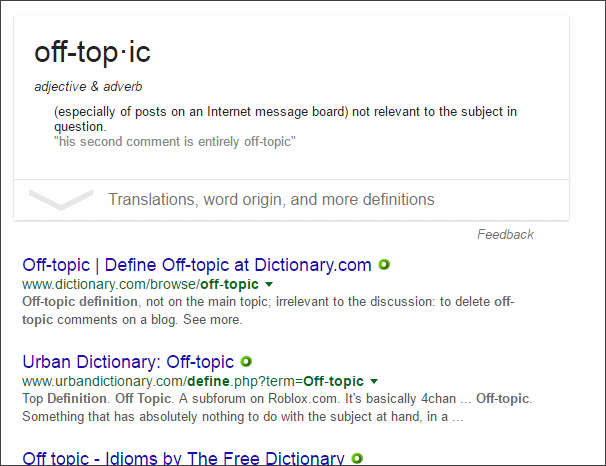Click the www.urbandictionary.com/define.php URL text
Viewport: 606px width, 466px height.
(190, 381)
